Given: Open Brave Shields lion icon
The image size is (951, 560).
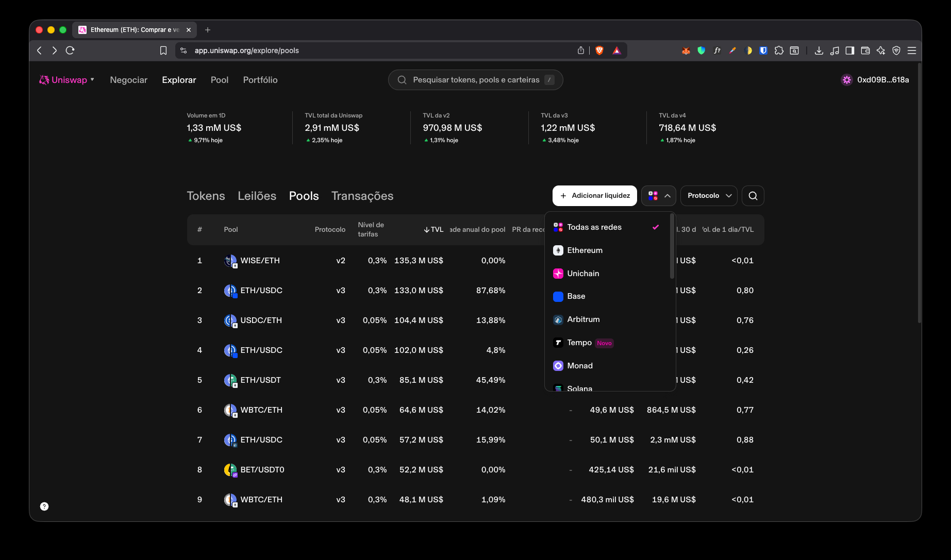Looking at the screenshot, I should [x=599, y=50].
